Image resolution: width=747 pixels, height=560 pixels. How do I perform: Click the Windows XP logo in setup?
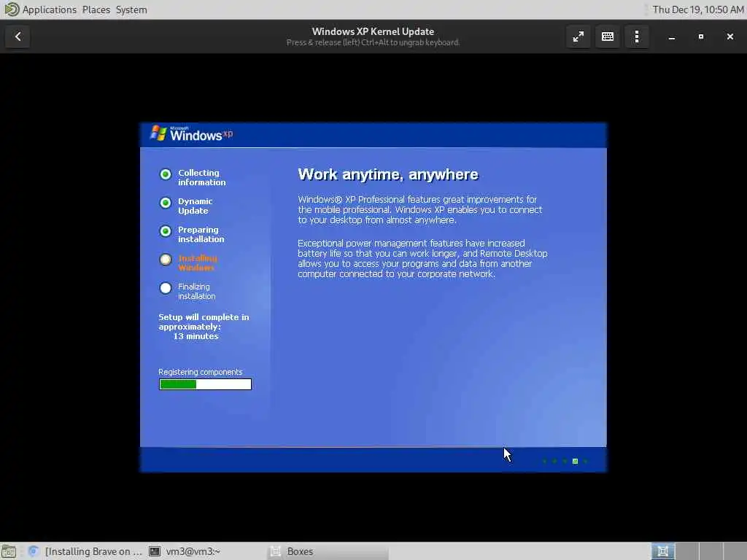pos(192,134)
